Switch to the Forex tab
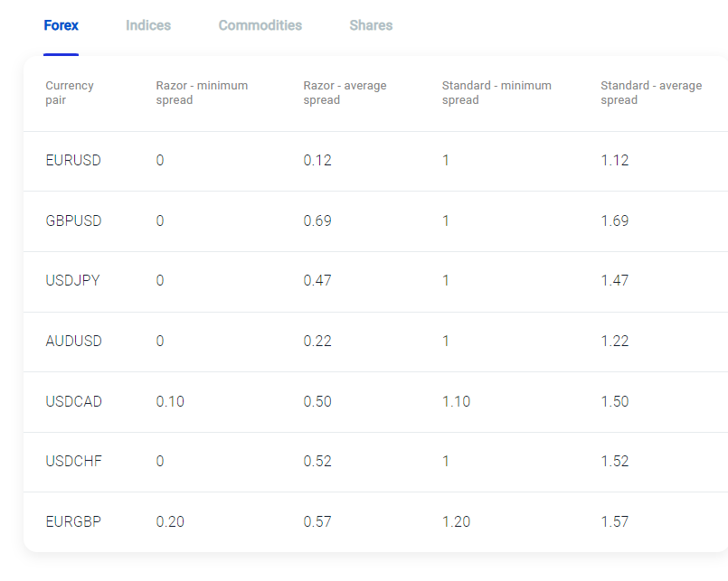This screenshot has width=728, height=581. [x=61, y=25]
